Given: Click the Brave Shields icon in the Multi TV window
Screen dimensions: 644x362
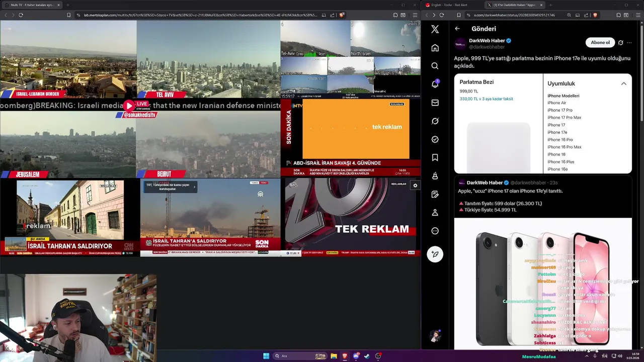Looking at the screenshot, I should point(342,15).
